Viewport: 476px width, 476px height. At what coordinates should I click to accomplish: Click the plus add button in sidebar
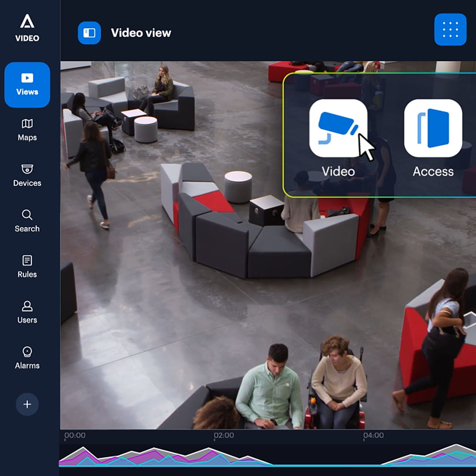[x=27, y=404]
